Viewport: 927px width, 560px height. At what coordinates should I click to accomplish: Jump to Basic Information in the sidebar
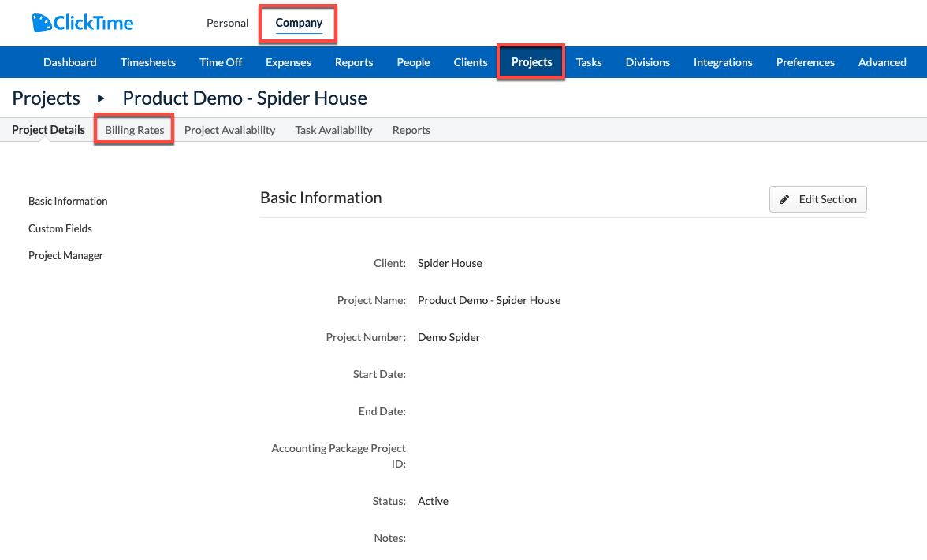pyautogui.click(x=68, y=201)
